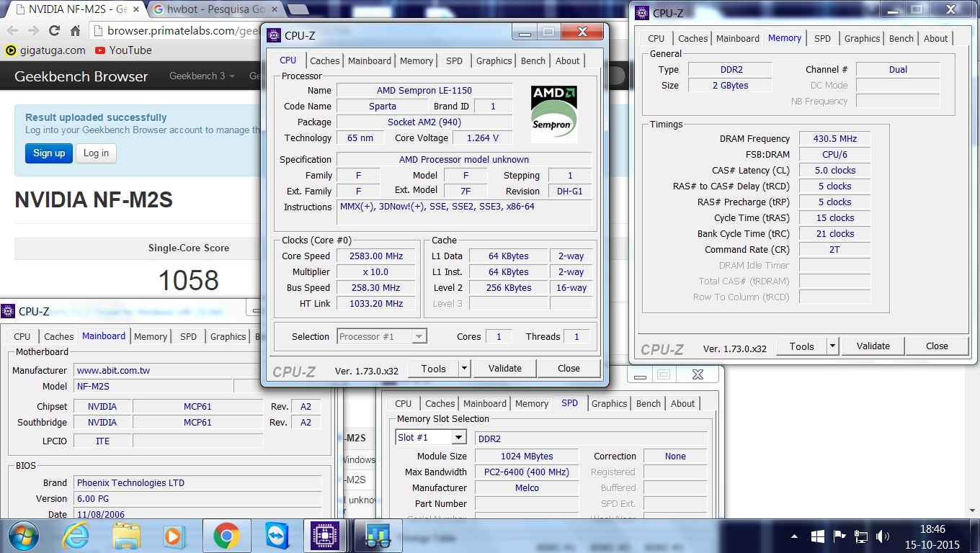
Task: Click the CPU-Z icon in Memory window title bar
Action: pos(643,12)
